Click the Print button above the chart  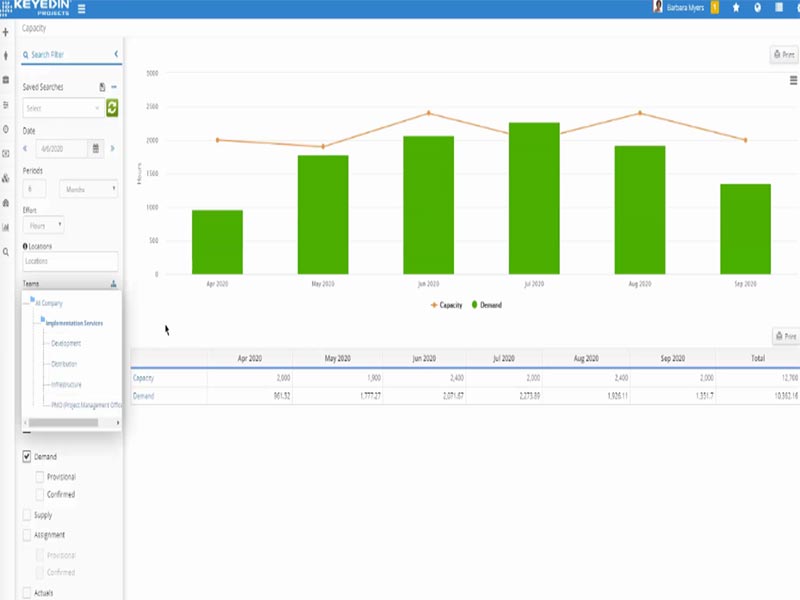783,55
